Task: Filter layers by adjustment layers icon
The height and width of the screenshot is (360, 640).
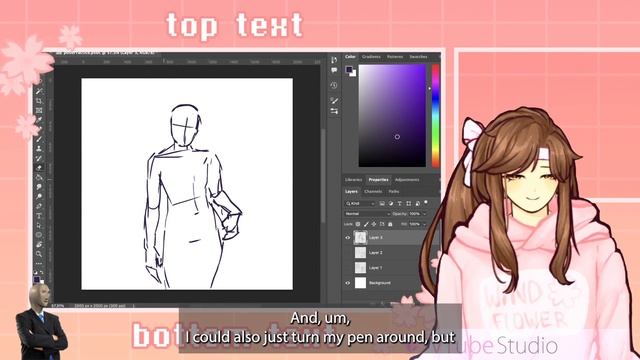Action: point(391,203)
